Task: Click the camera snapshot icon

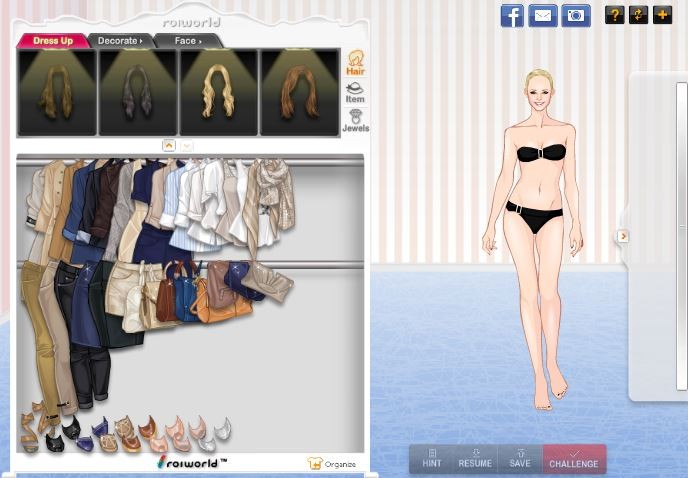Action: pos(575,15)
